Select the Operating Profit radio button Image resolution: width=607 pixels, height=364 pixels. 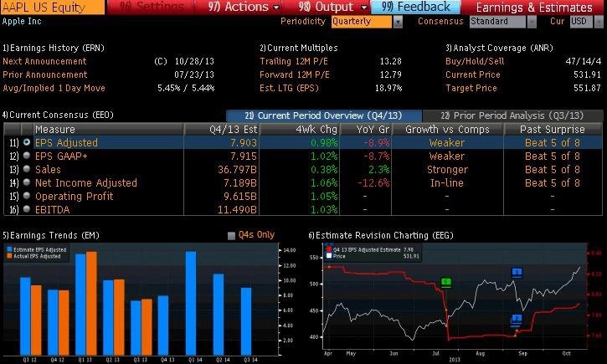(27, 196)
